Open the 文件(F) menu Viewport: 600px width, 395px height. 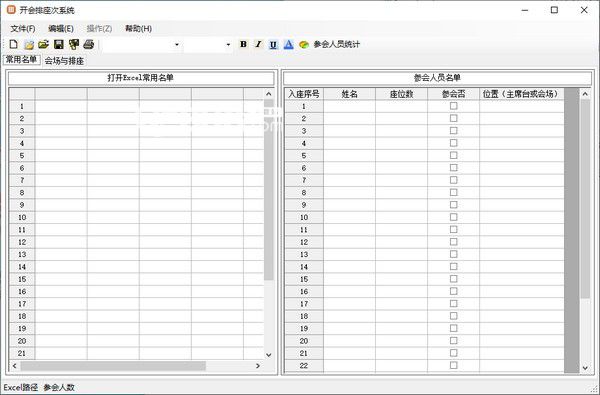(23, 29)
